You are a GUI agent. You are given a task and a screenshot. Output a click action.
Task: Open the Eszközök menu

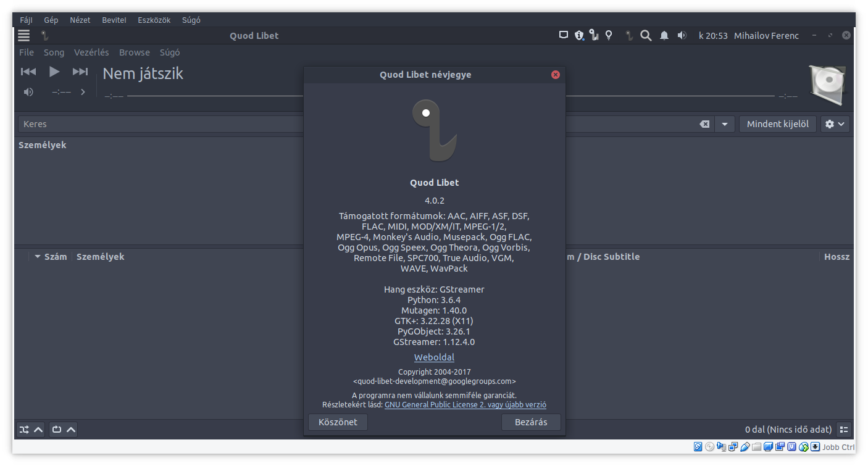pos(154,20)
